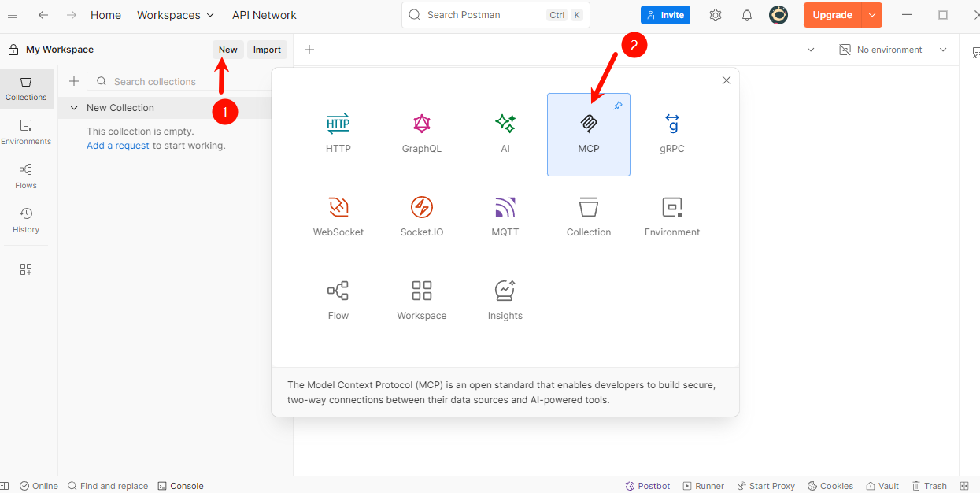The width and height of the screenshot is (980, 493).
Task: Open the No environment selector
Action: pyautogui.click(x=893, y=50)
